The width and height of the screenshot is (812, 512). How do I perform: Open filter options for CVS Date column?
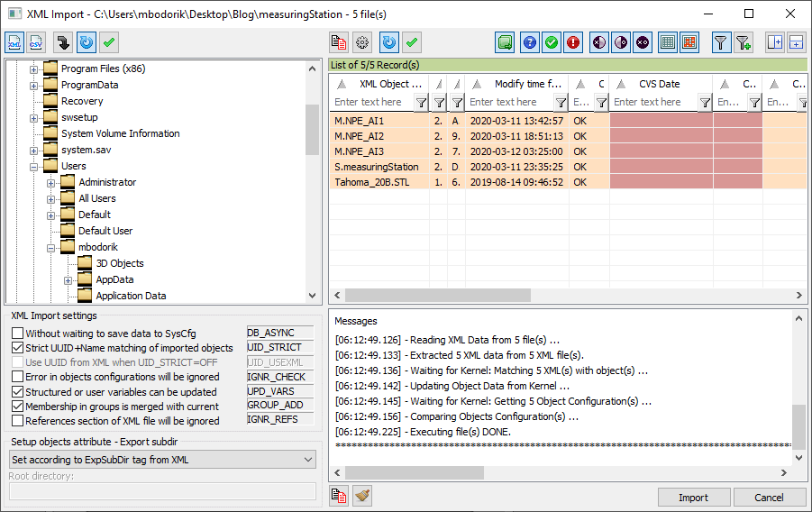(705, 103)
